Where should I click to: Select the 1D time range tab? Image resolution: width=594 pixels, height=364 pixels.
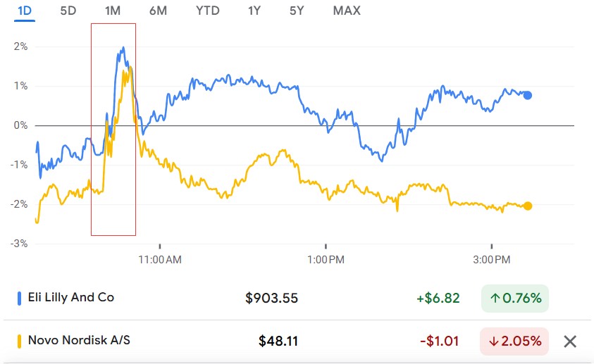(25, 11)
